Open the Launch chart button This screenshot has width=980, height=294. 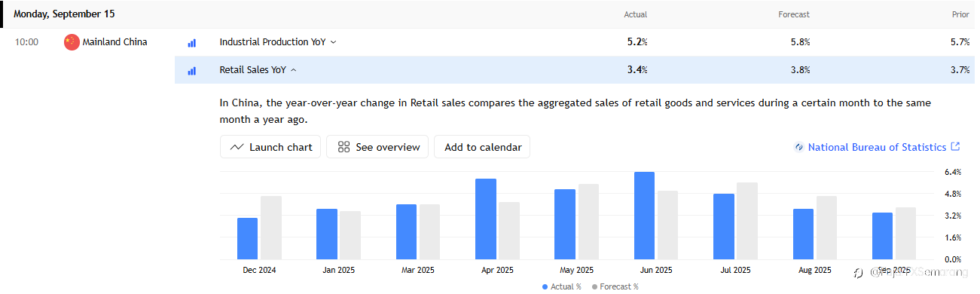271,147
